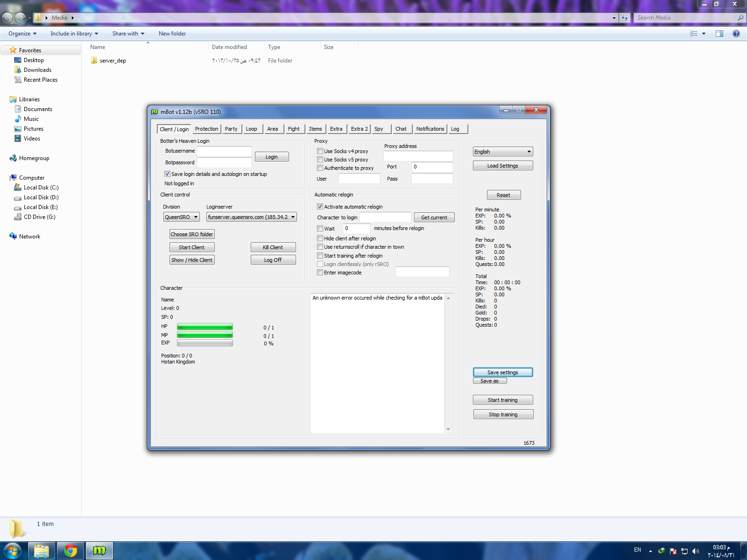Switch to the Protection tab

click(206, 129)
